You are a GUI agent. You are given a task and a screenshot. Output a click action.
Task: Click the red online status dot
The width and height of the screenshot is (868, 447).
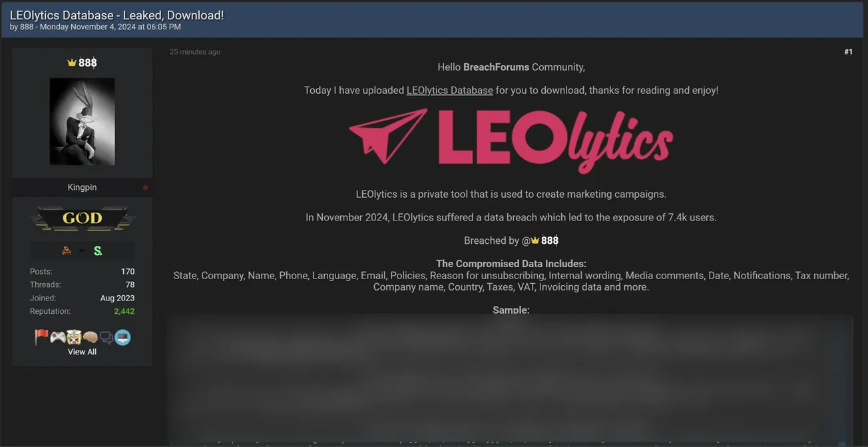(x=145, y=188)
